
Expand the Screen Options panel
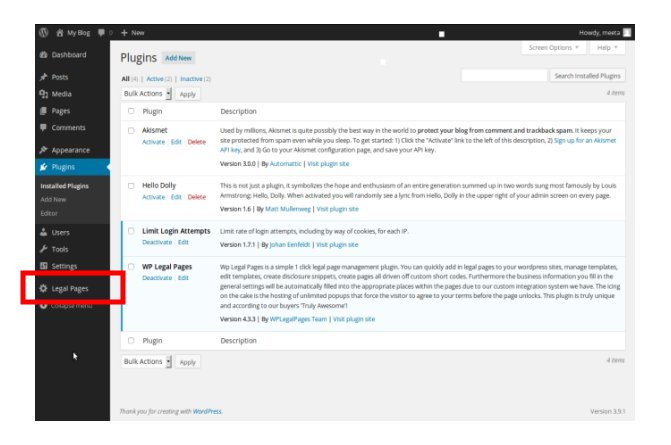click(x=553, y=47)
